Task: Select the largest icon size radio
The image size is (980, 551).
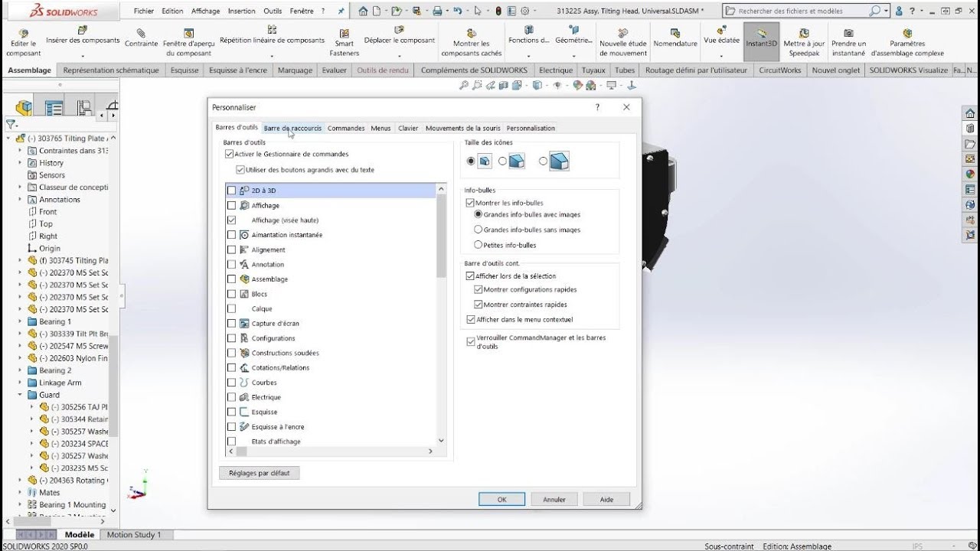Action: coord(544,161)
